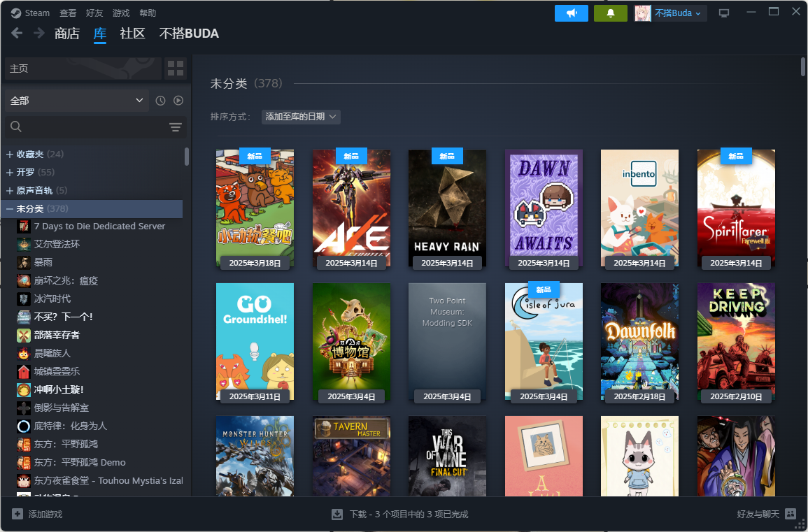Open the 全部 filter dropdown
This screenshot has width=808, height=532.
(77, 101)
